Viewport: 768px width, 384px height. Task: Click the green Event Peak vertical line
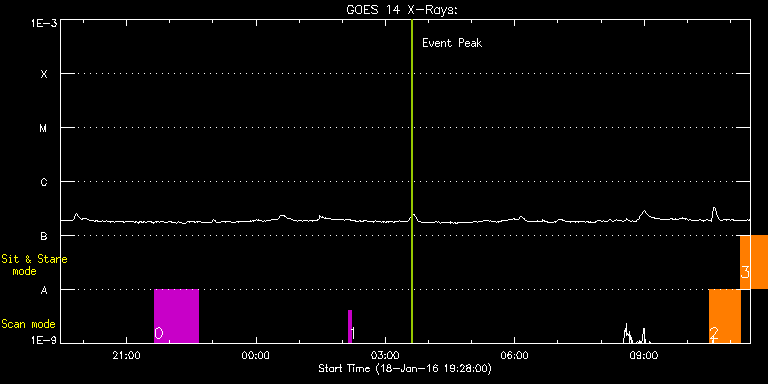[412, 181]
